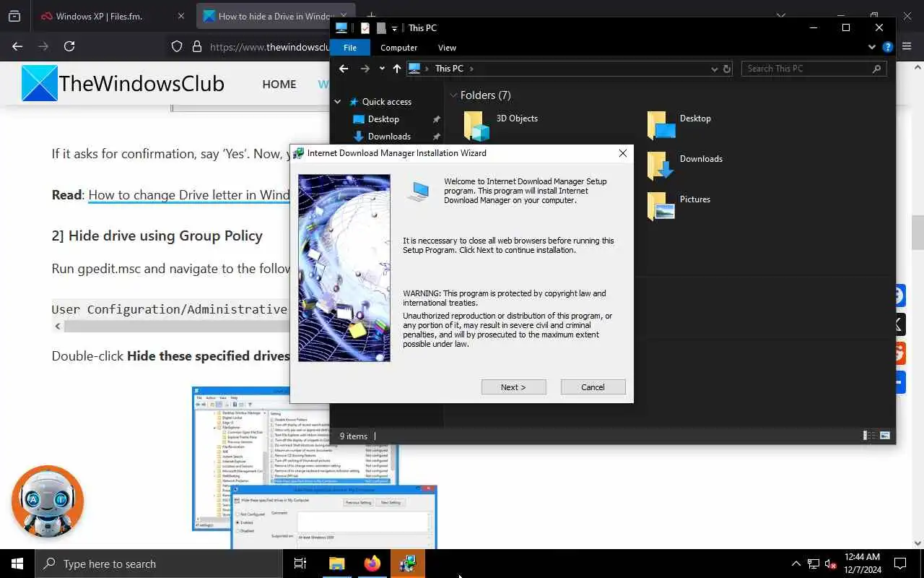Open the Action Center notifications

[x=900, y=564]
